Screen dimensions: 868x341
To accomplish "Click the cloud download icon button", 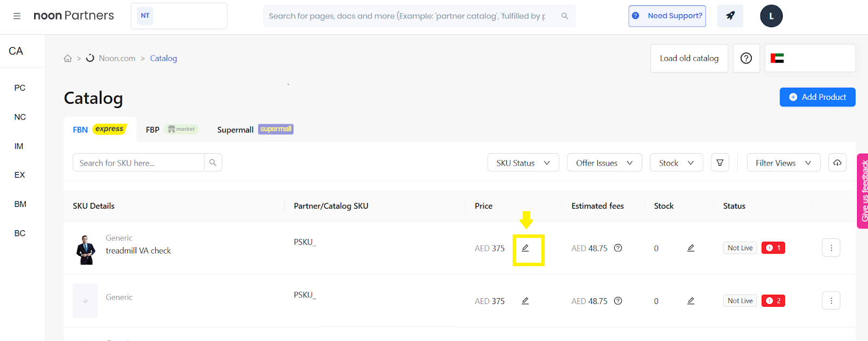I will pos(838,162).
